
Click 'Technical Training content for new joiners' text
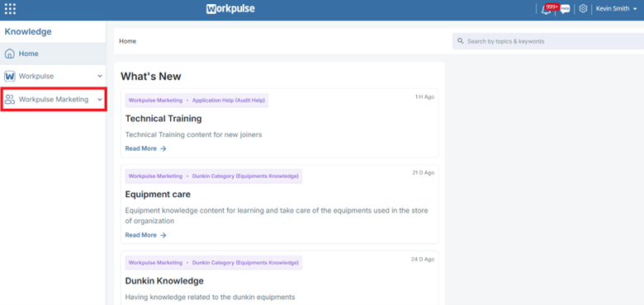click(193, 134)
